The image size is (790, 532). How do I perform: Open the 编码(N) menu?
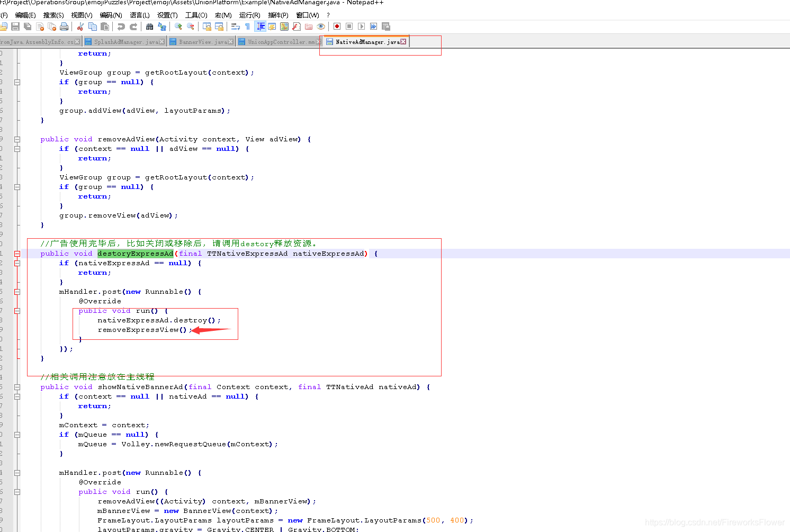tap(111, 15)
